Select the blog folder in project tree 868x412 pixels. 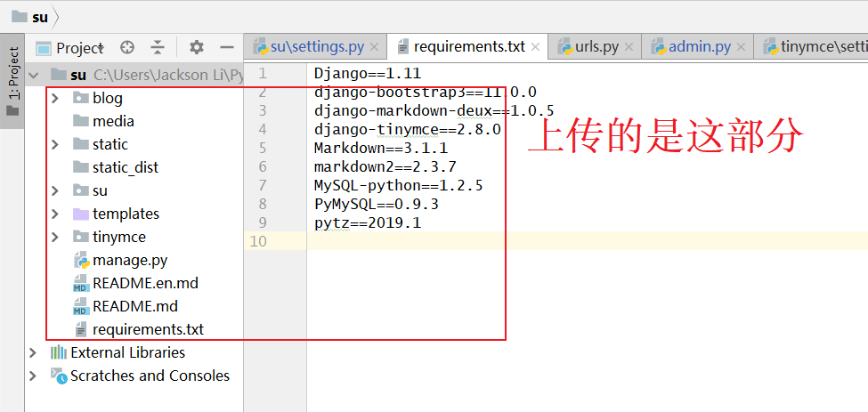[108, 98]
